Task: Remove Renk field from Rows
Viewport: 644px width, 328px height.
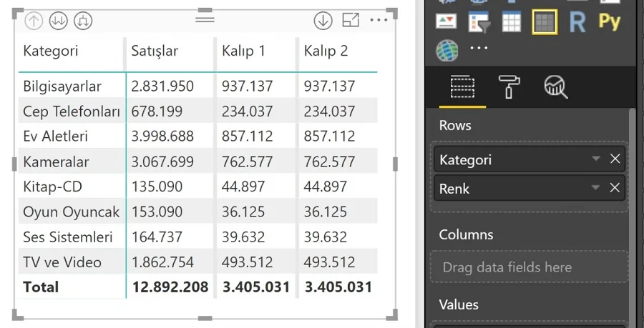Action: 615,188
